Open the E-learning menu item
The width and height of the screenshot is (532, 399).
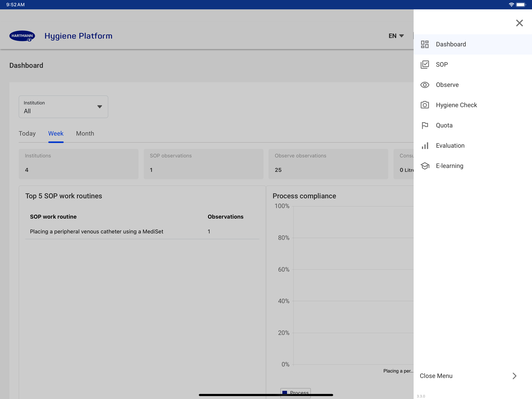[x=473, y=166]
